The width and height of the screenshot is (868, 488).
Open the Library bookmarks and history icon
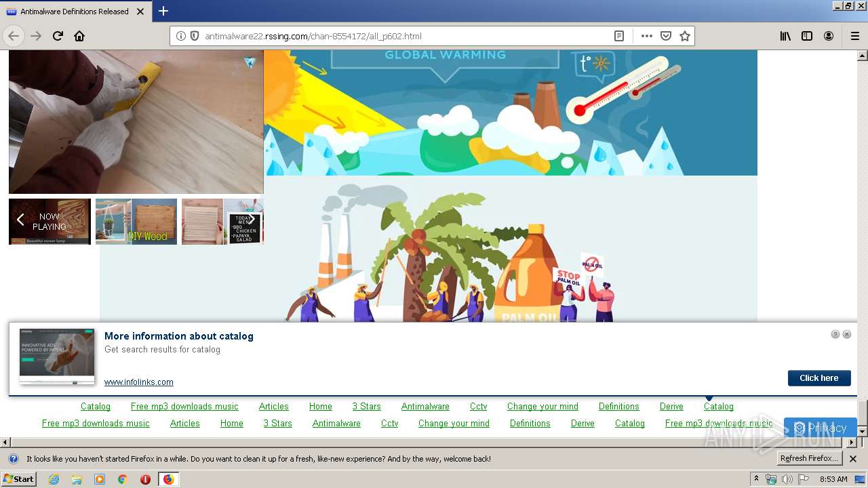pyautogui.click(x=785, y=36)
